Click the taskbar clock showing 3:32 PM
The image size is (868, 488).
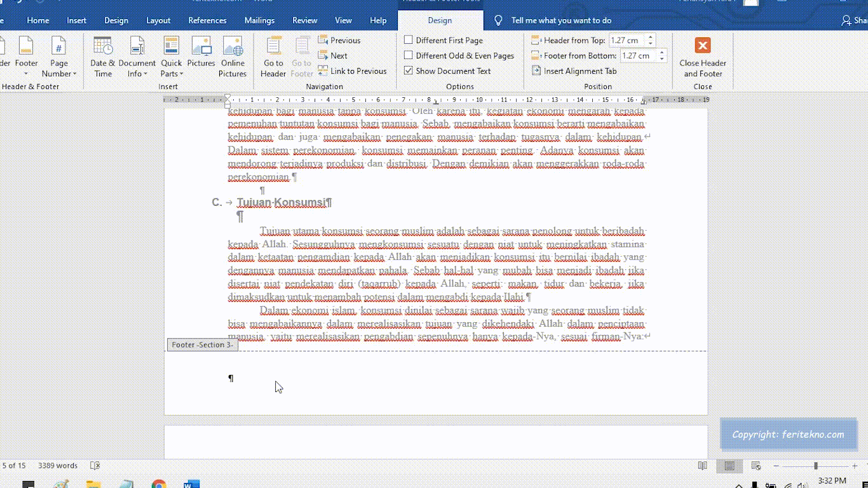832,480
